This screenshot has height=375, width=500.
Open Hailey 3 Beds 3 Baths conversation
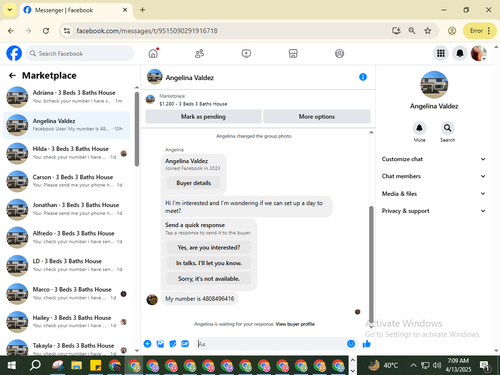click(x=67, y=322)
